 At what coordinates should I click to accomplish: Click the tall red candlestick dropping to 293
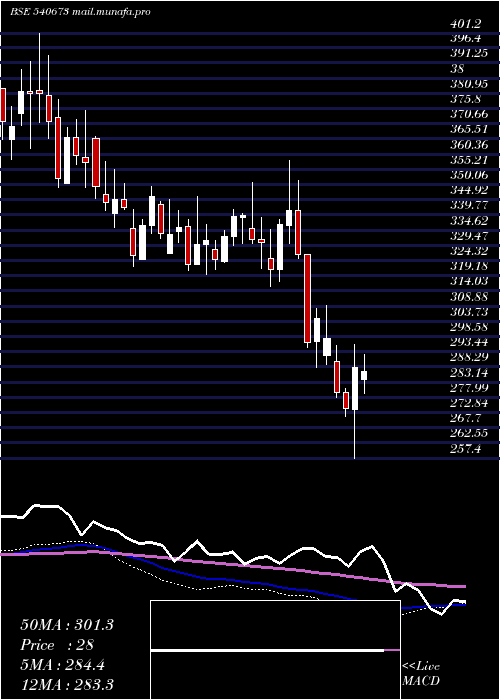tap(308, 298)
